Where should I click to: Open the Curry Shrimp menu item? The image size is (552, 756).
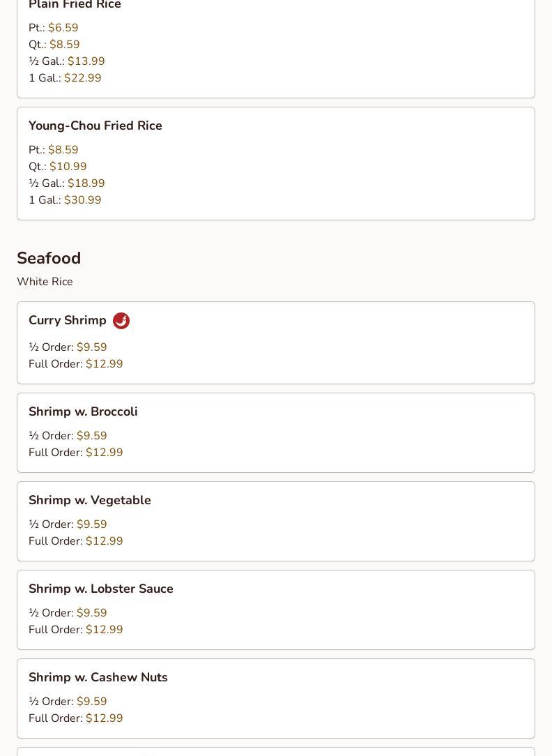(x=276, y=343)
